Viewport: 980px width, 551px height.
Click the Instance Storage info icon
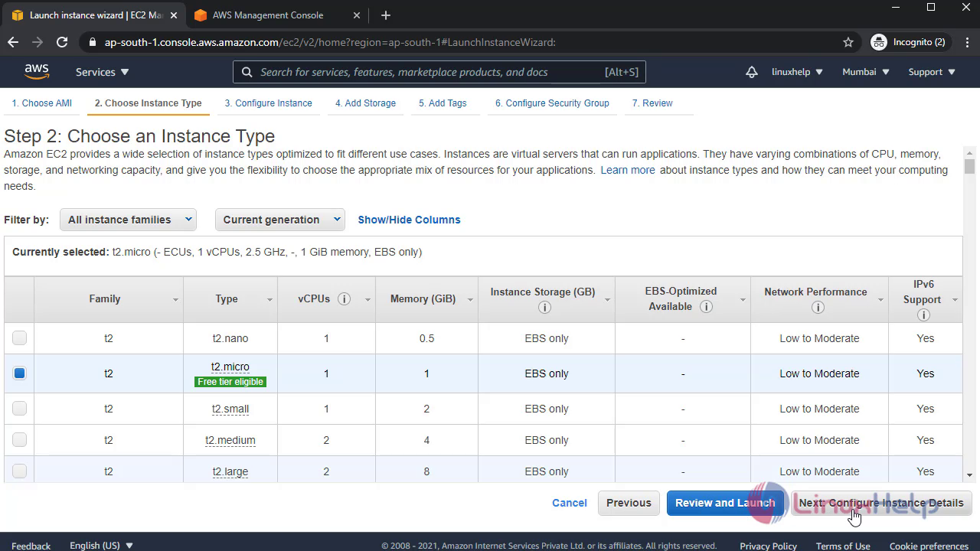pos(544,307)
